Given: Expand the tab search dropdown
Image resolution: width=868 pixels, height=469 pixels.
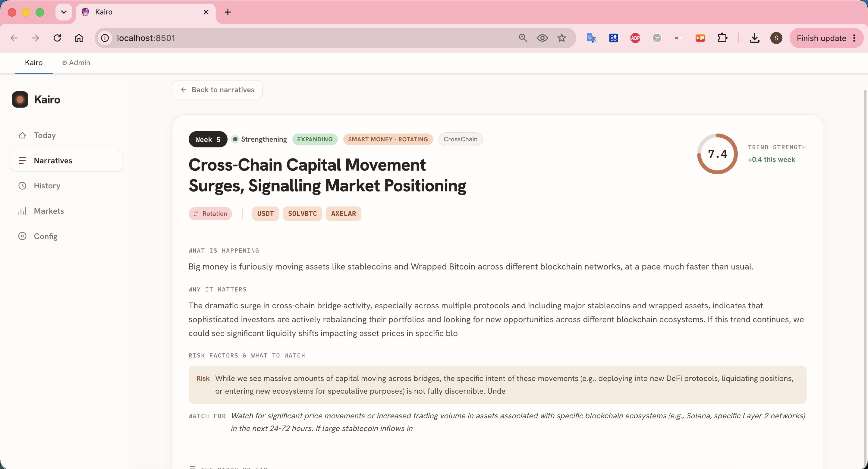Looking at the screenshot, I should pos(64,12).
